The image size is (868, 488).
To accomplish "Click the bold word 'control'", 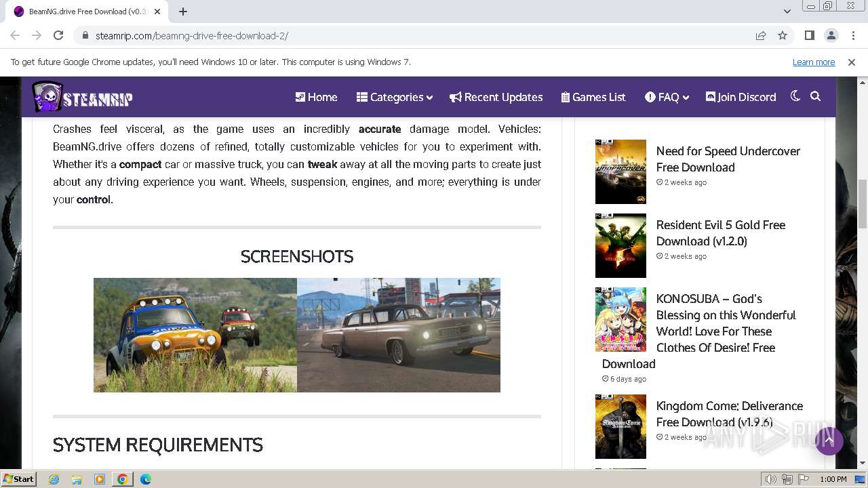I will coord(94,199).
